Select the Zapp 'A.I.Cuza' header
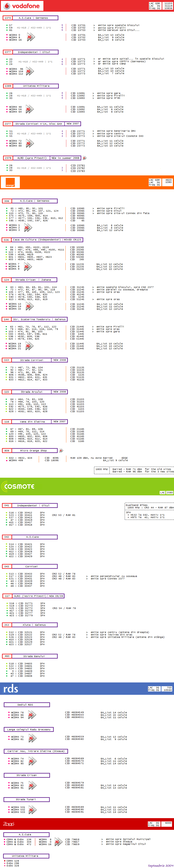Image resolution: width=174 pixels, height=868 pixels. coord(27,834)
